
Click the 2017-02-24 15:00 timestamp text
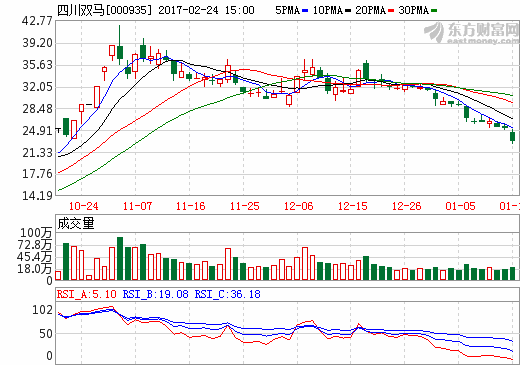[x=206, y=10]
